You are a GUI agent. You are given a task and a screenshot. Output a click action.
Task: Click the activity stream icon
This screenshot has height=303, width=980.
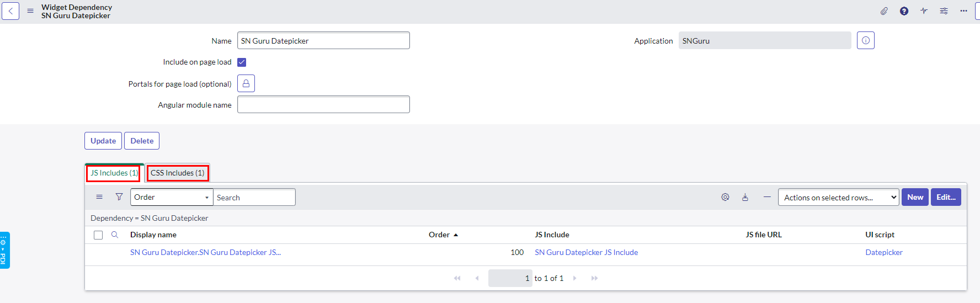(924, 11)
